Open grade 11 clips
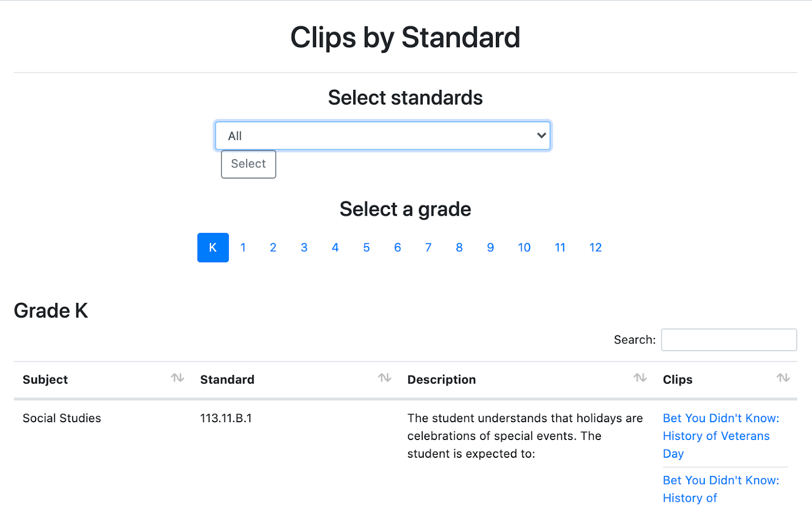 tap(560, 248)
